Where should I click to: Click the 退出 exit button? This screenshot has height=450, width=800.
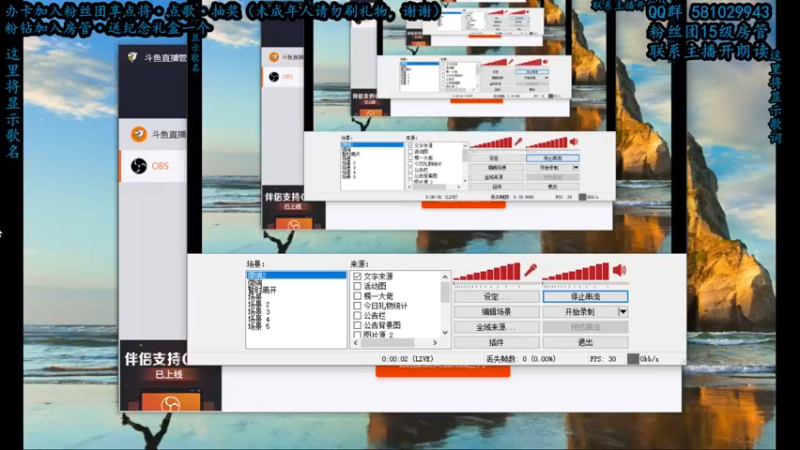[585, 342]
